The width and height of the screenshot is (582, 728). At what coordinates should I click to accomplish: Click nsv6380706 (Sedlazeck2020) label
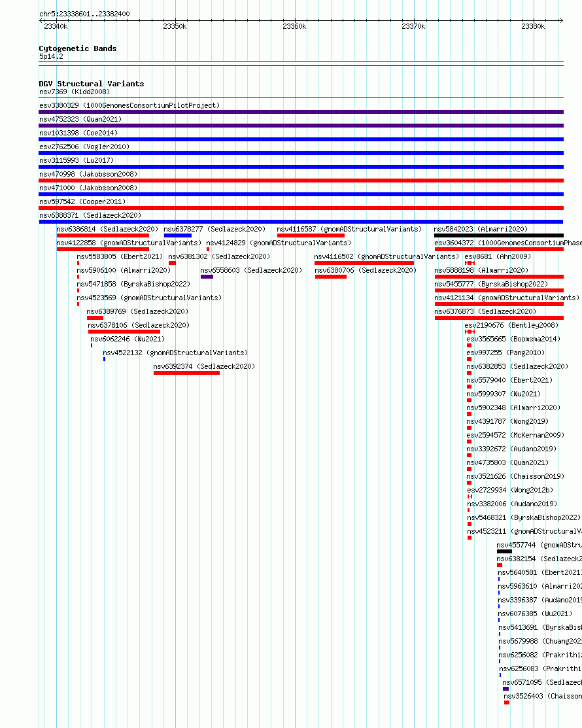tap(366, 270)
